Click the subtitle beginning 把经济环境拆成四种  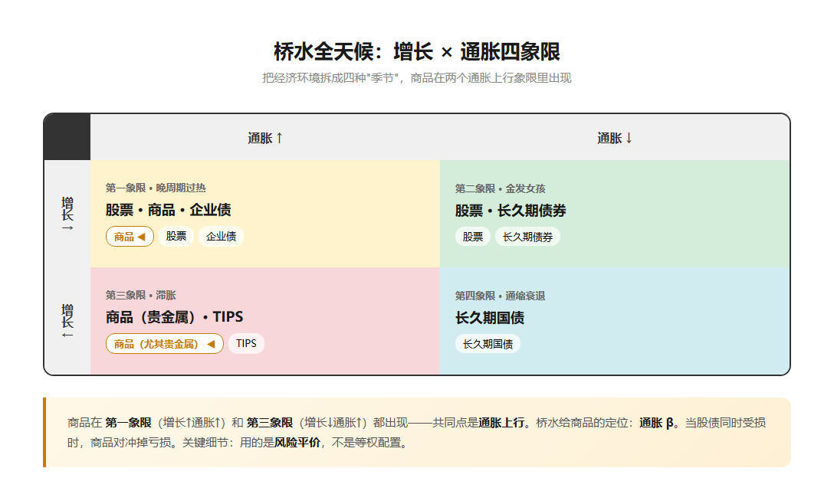(417, 78)
